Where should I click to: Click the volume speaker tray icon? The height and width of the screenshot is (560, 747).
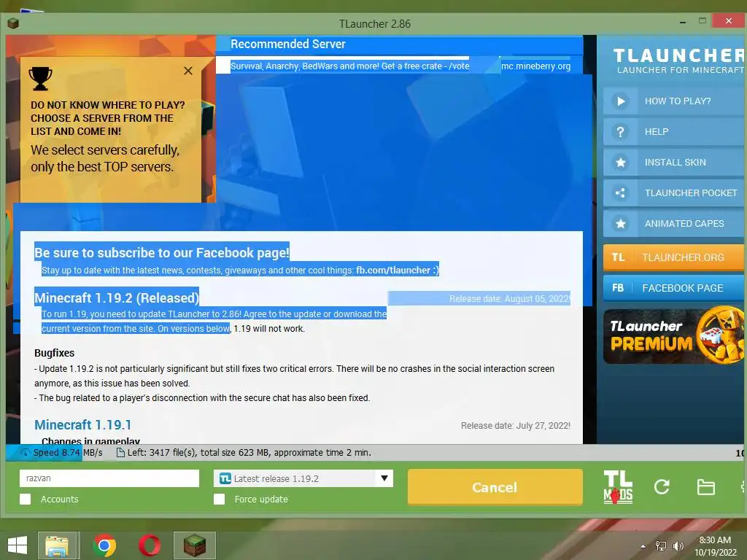click(x=678, y=546)
